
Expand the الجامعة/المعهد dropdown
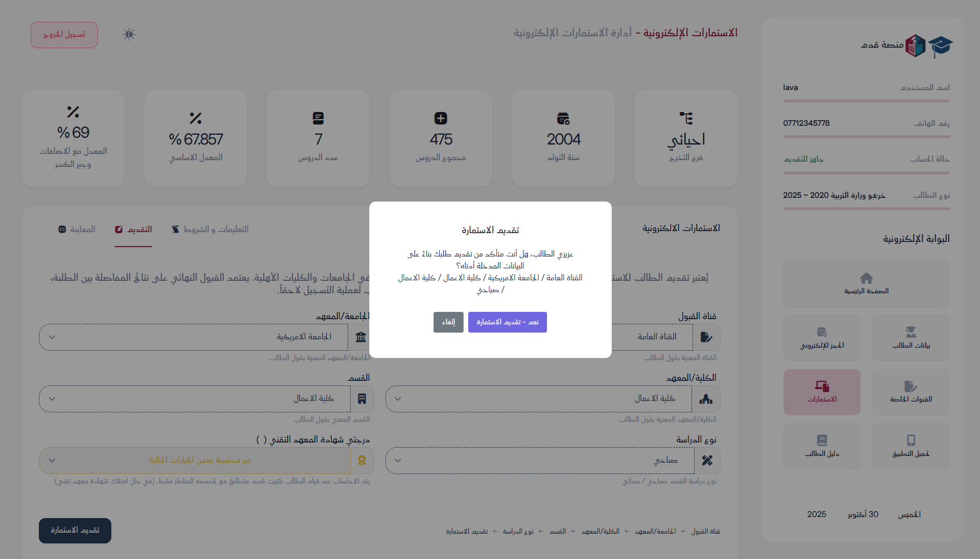[193, 337]
